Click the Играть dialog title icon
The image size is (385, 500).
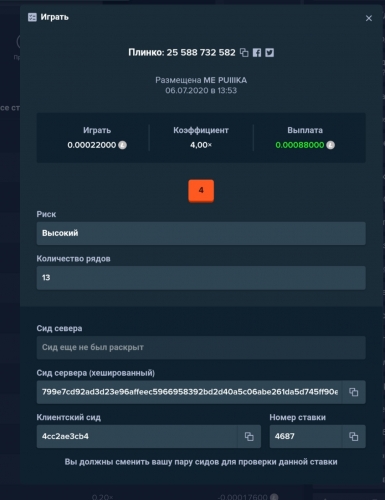[32, 17]
